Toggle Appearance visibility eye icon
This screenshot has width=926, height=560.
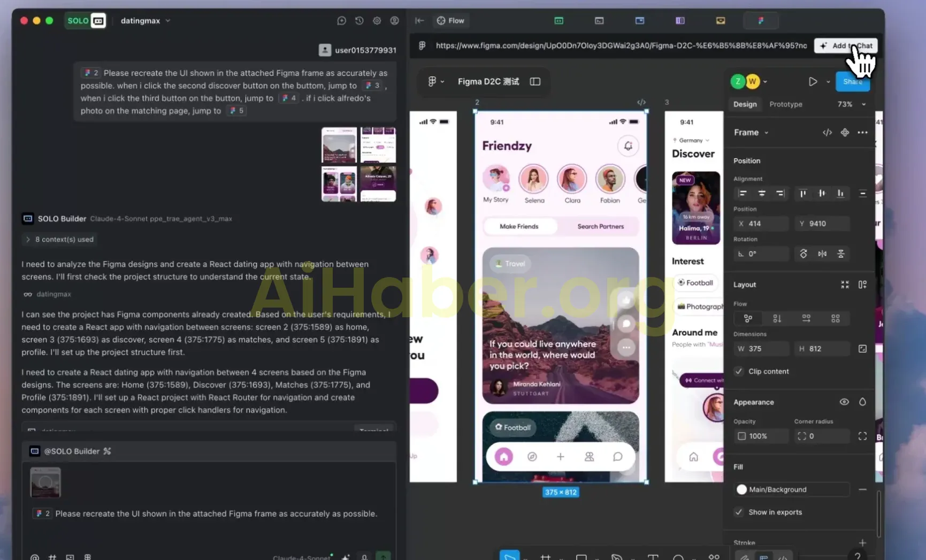844,402
